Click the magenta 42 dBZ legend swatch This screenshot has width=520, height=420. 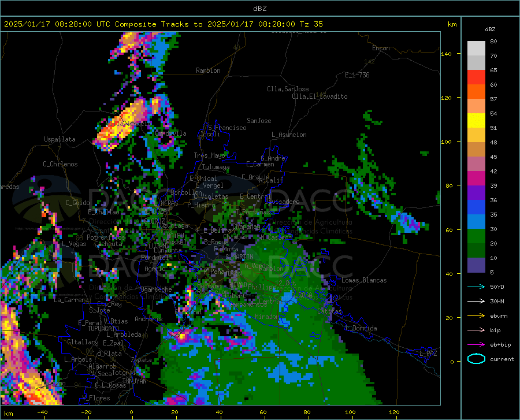pyautogui.click(x=476, y=179)
